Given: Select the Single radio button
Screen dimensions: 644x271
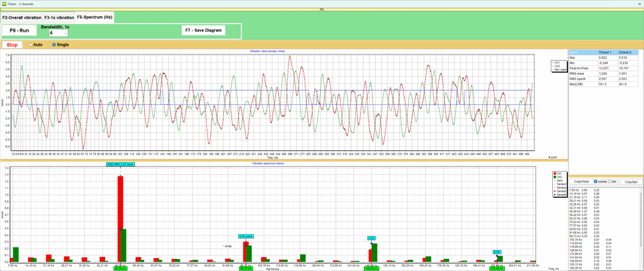Looking at the screenshot, I should coord(54,45).
